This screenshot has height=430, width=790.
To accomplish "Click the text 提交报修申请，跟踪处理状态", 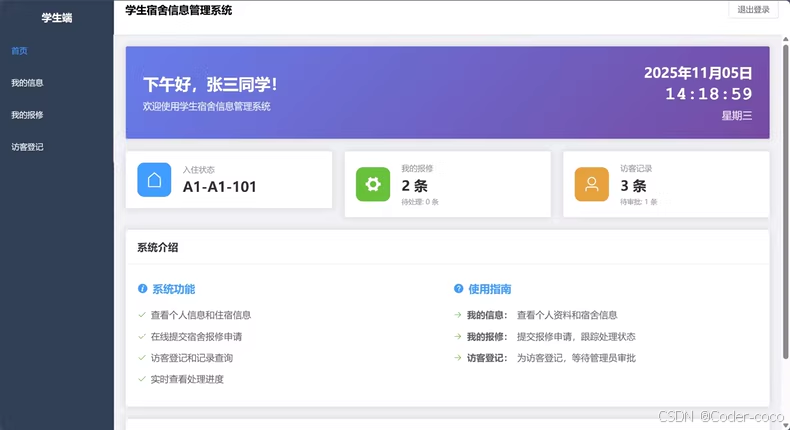I will (x=576, y=336).
